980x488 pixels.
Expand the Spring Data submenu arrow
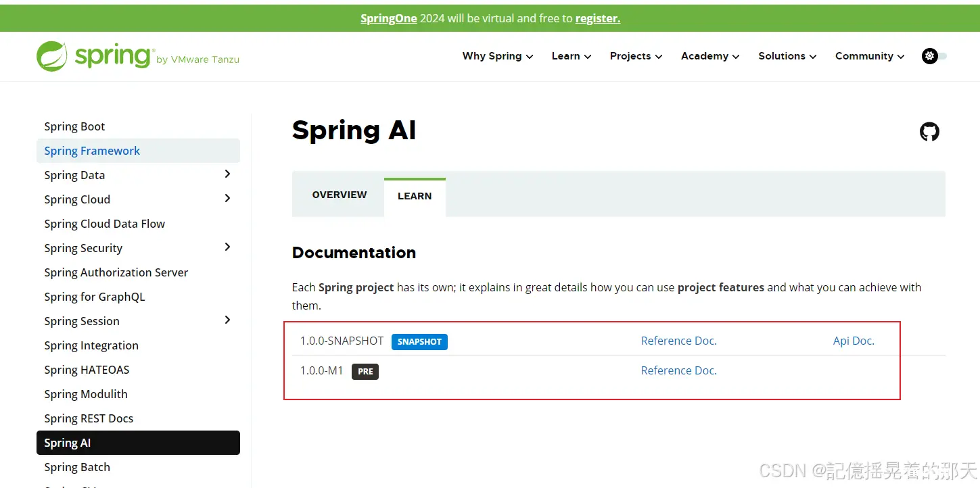click(227, 174)
